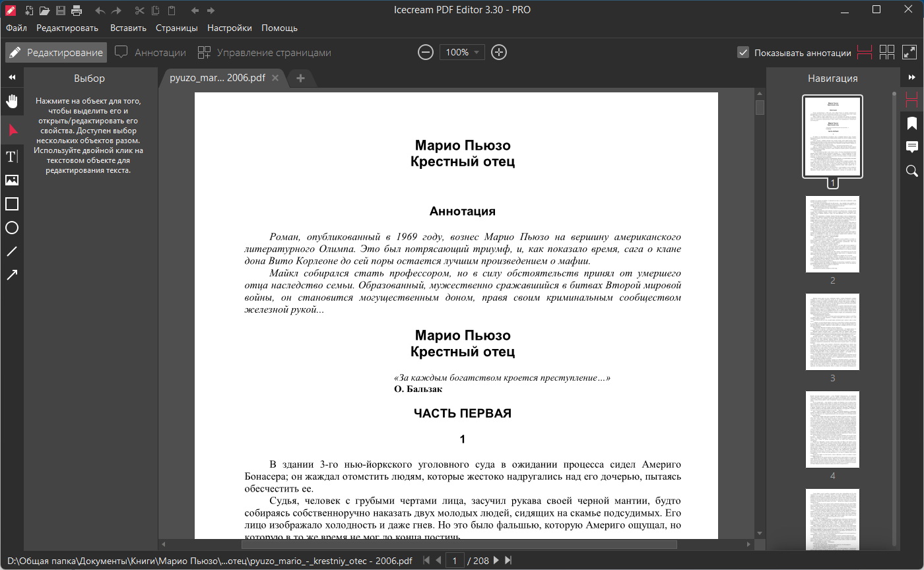Select the Rectangle shape tool
Viewport: 924px width, 570px height.
[x=12, y=204]
